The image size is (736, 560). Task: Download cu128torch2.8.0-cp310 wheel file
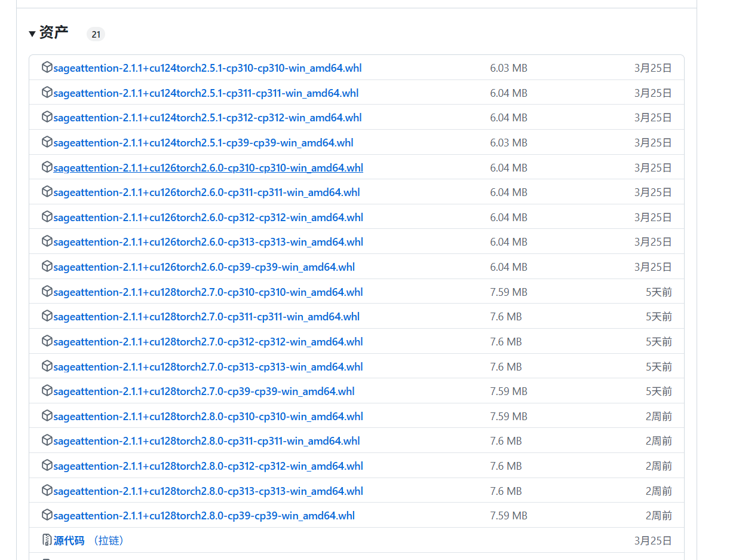tap(208, 417)
